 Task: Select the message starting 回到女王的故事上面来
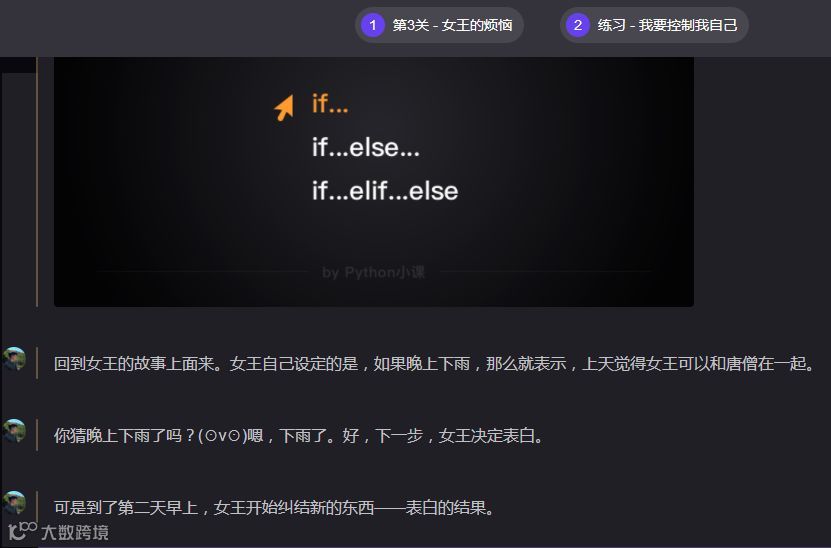435,364
